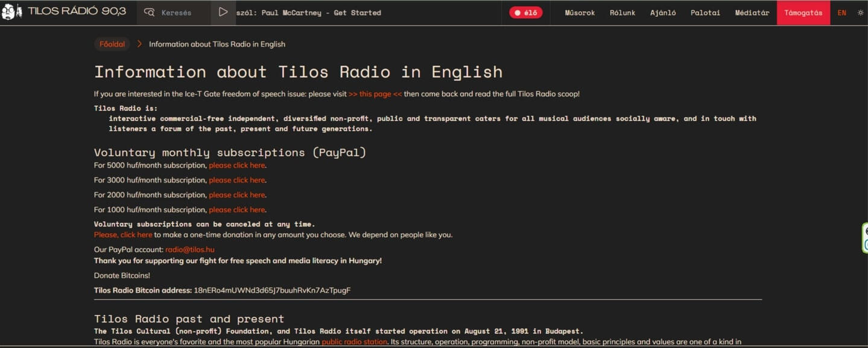Image resolution: width=868 pixels, height=348 pixels.
Task: Click the red Támogatás button
Action: [803, 12]
